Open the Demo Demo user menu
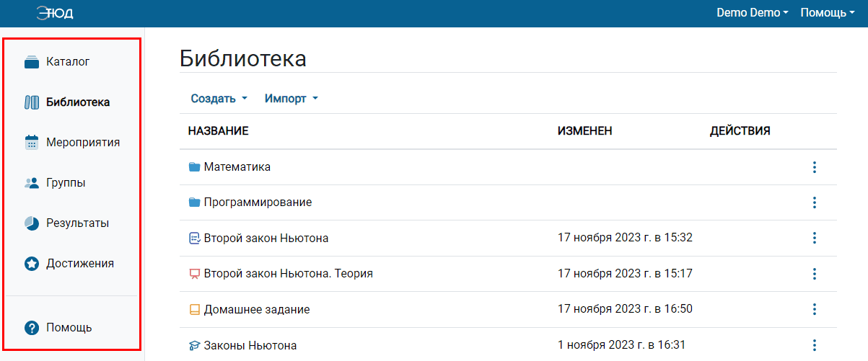The width and height of the screenshot is (868, 361). [752, 13]
